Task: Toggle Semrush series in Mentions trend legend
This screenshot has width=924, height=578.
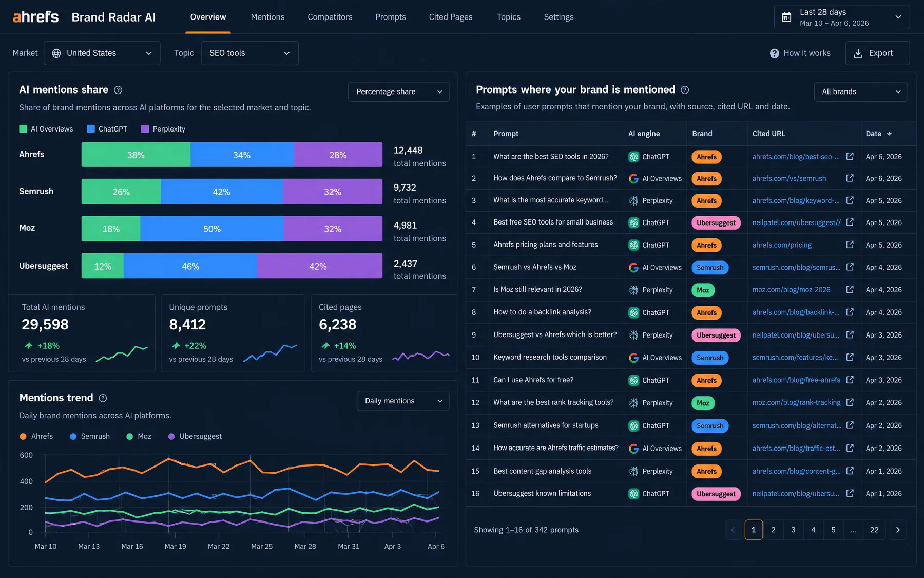Action: tap(90, 436)
